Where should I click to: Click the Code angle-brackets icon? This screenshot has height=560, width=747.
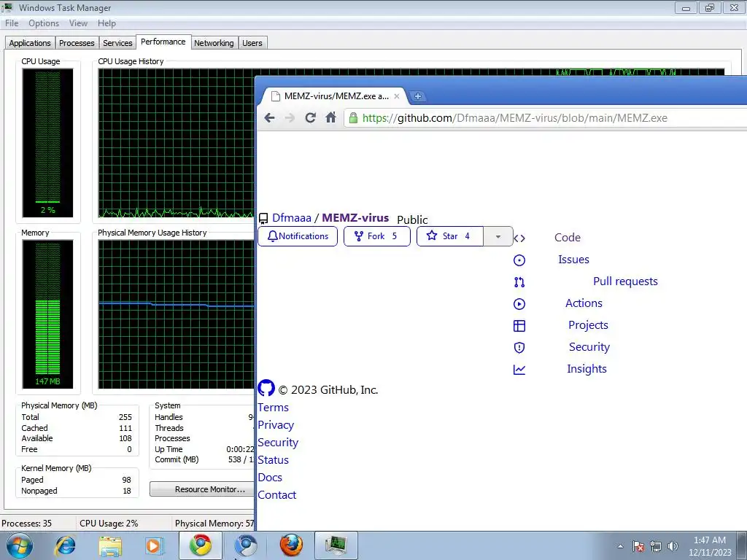tap(519, 238)
